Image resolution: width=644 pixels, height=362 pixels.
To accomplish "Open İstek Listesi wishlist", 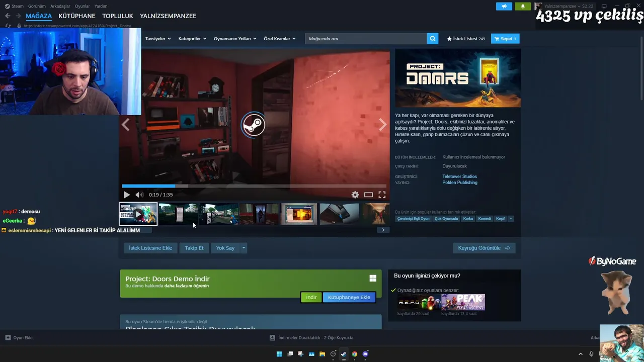I will click(466, 39).
